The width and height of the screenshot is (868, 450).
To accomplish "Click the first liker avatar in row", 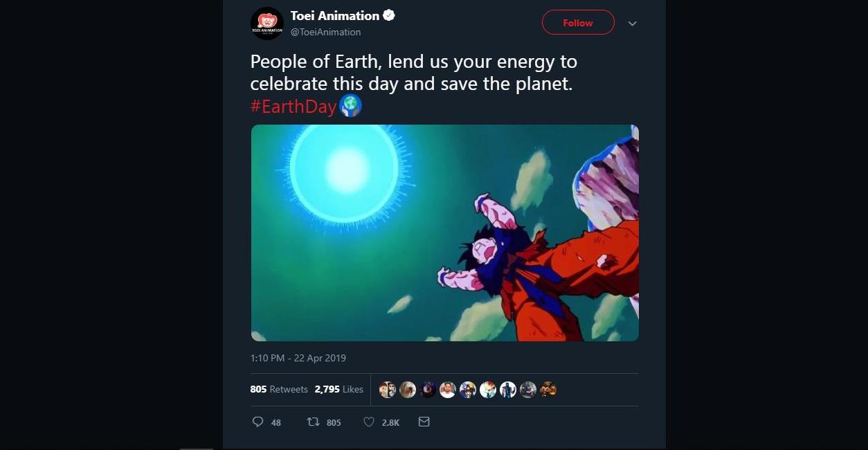I will (388, 390).
